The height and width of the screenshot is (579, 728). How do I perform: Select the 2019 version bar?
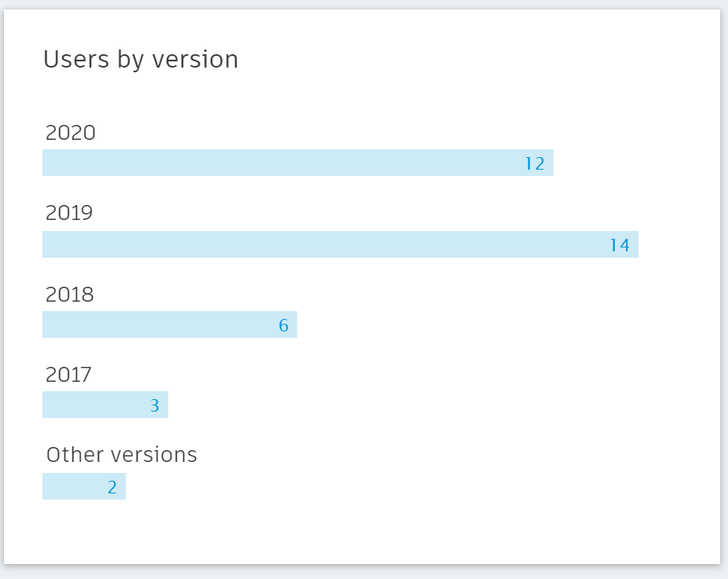click(x=340, y=244)
